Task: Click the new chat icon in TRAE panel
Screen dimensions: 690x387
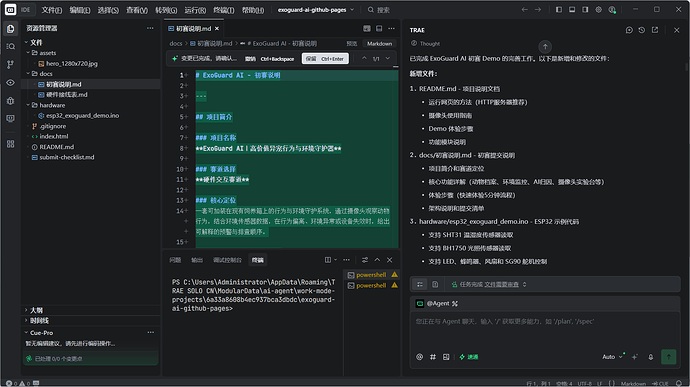Action: tap(629, 30)
